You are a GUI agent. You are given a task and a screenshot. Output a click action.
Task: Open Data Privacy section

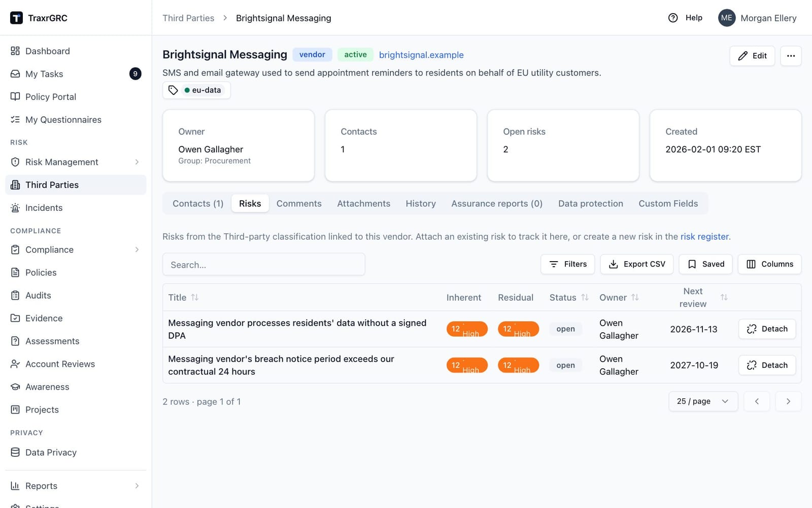click(x=76, y=452)
